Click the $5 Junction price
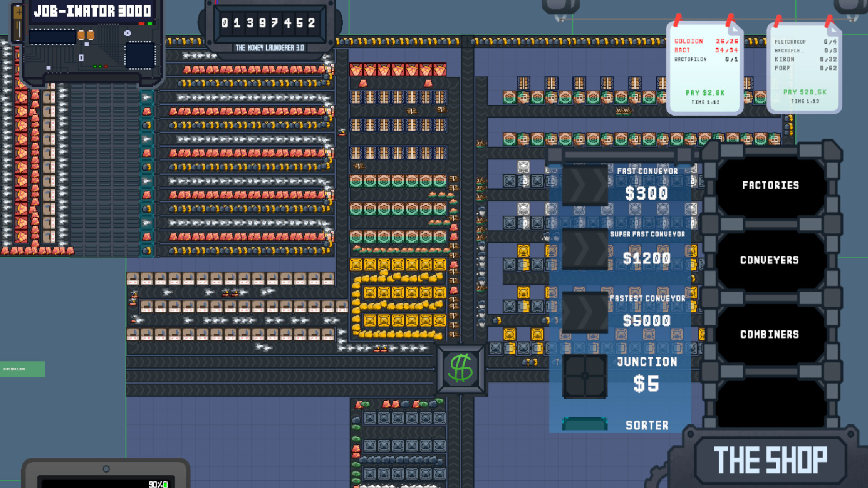The image size is (868, 488). (x=646, y=384)
